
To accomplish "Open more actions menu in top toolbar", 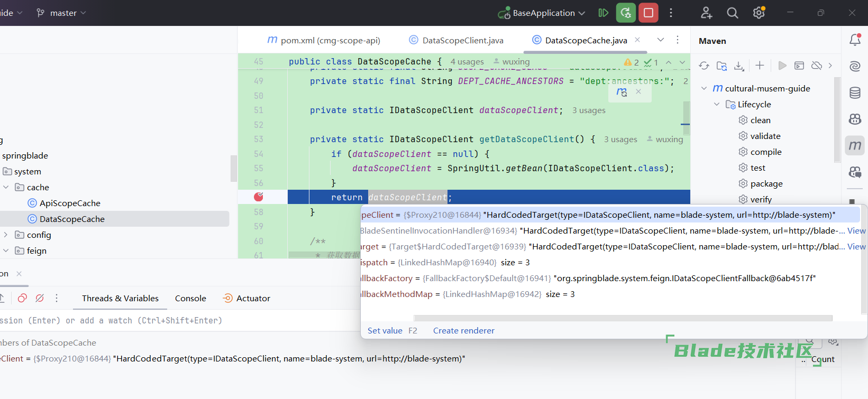I will click(671, 13).
